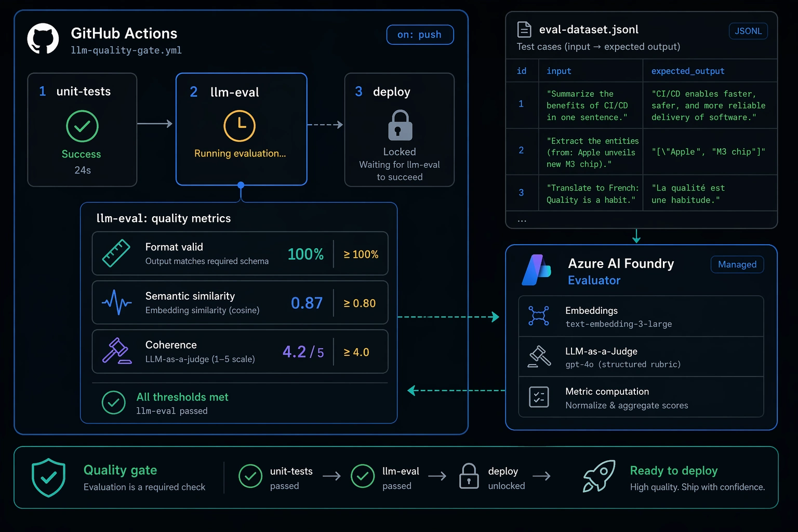Click the unit-tests success checkmark icon
The image size is (798, 532).
[83, 126]
